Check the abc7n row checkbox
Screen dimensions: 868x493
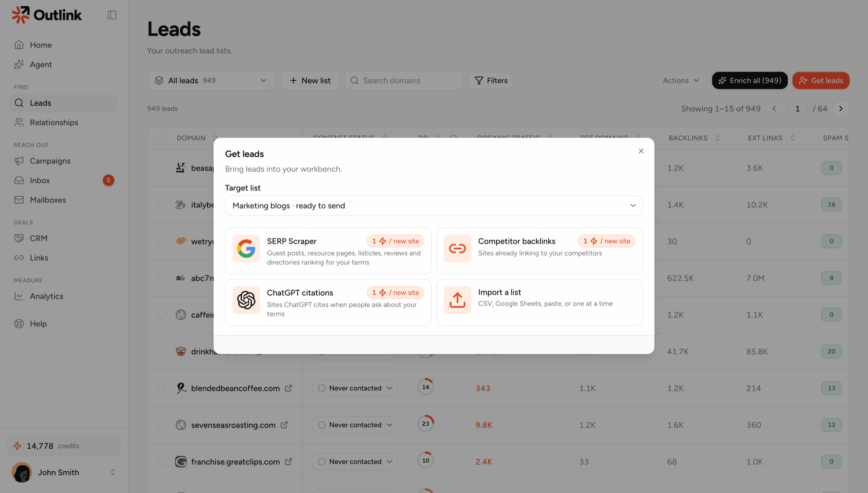161,278
